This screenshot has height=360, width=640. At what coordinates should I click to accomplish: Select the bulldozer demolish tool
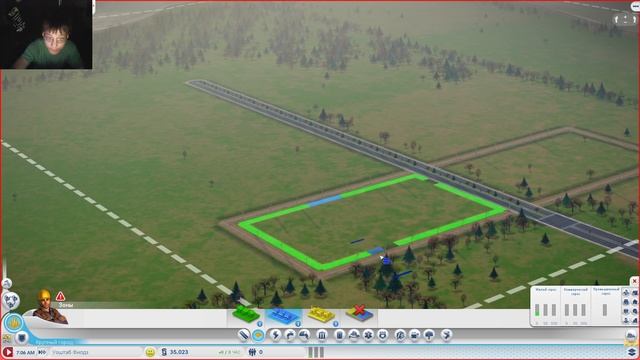[632, 336]
